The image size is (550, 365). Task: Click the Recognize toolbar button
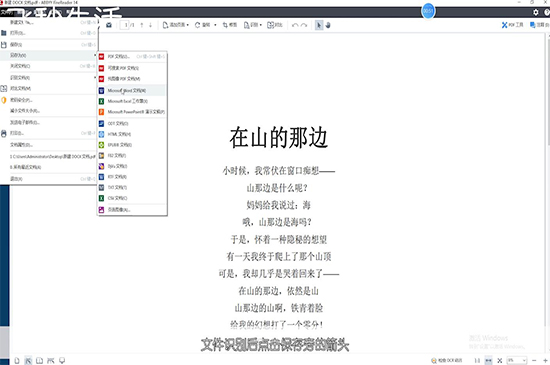click(x=253, y=25)
